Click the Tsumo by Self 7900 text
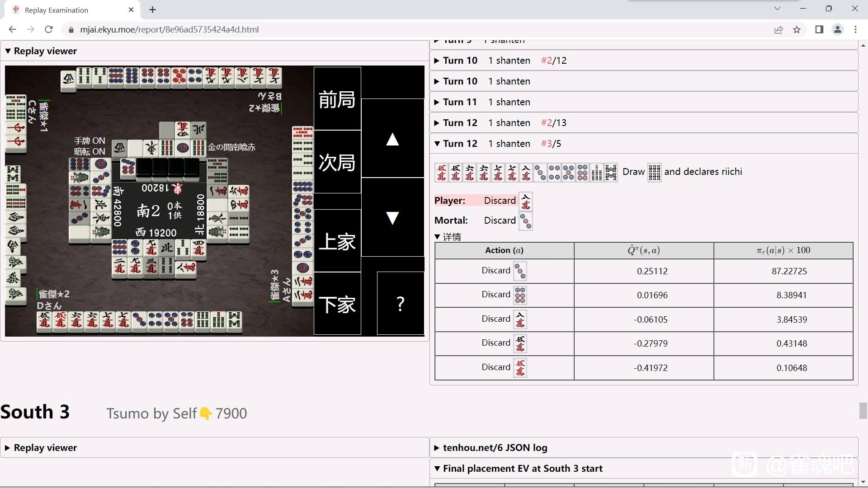Screen dimensions: 868x488 177,413
